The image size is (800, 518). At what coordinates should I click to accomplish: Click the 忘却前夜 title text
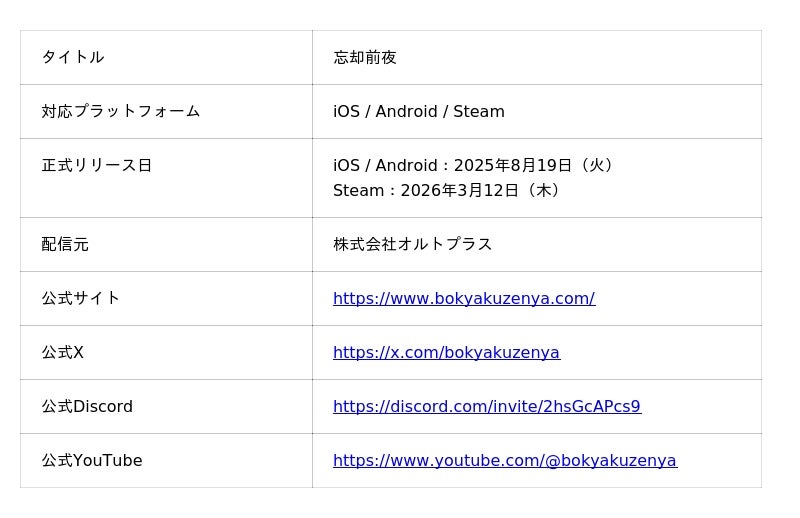pos(365,57)
